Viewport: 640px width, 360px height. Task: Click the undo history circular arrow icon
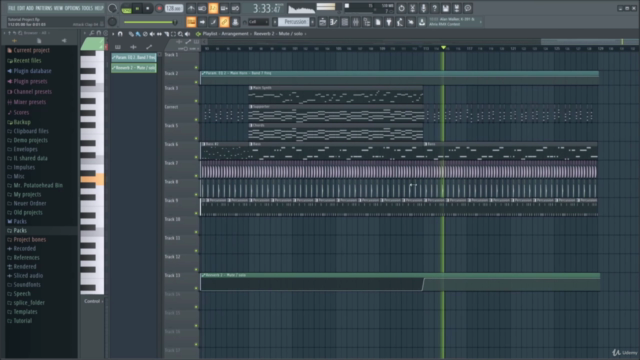(401, 8)
